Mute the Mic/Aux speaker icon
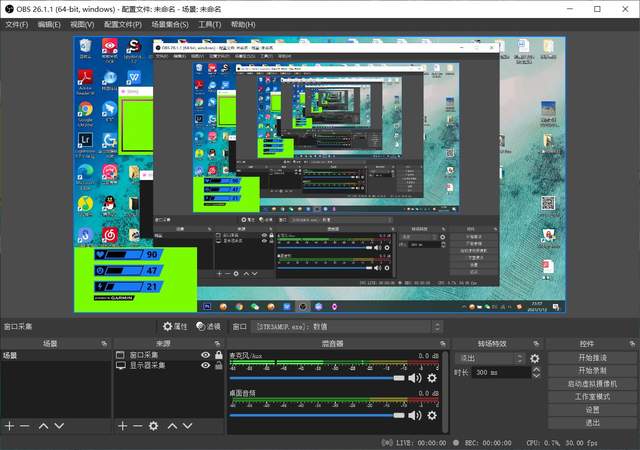 point(415,378)
